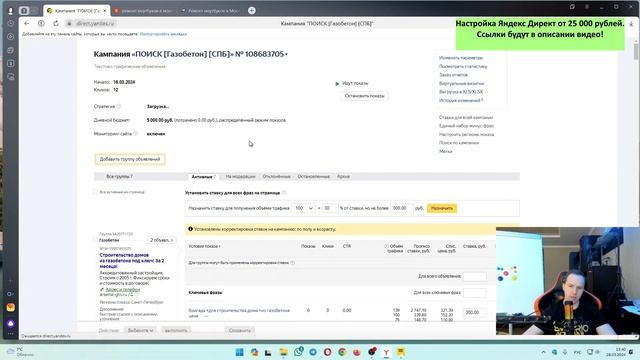The height and width of the screenshot is (360, 640).
Task: Click the help icon next to Стратегия
Action: [119, 106]
